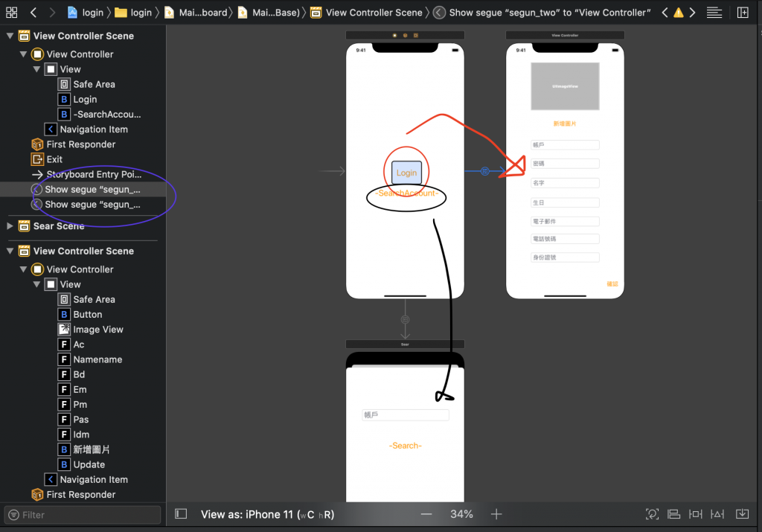The image size is (762, 532).
Task: Click the outline Filter field
Action: coord(83,514)
